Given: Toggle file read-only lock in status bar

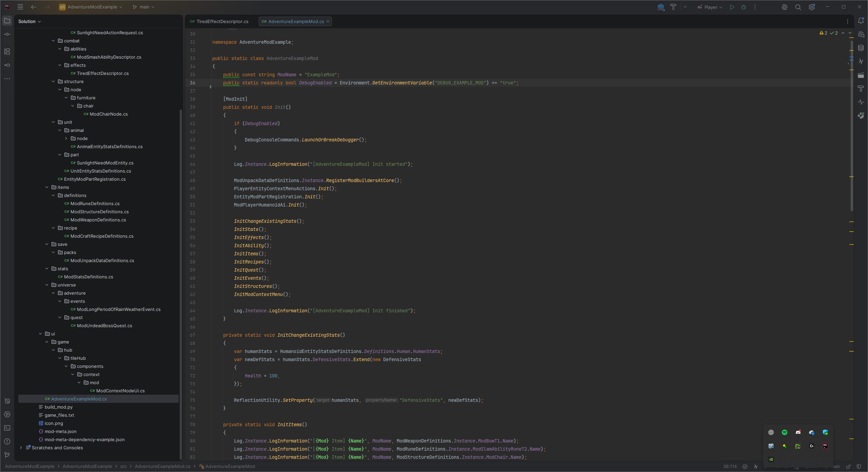Looking at the screenshot, I should coord(848,467).
